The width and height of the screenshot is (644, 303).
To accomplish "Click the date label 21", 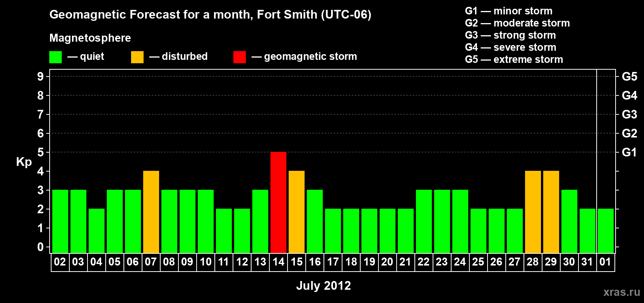I will click(405, 262).
